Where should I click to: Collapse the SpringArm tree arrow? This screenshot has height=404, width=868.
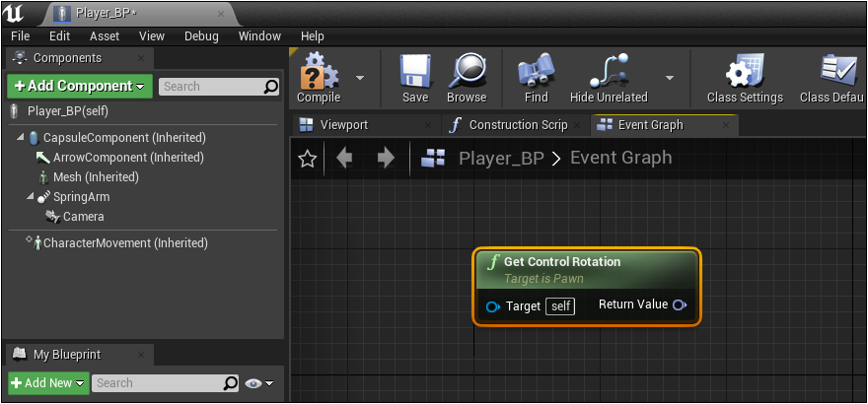point(30,196)
